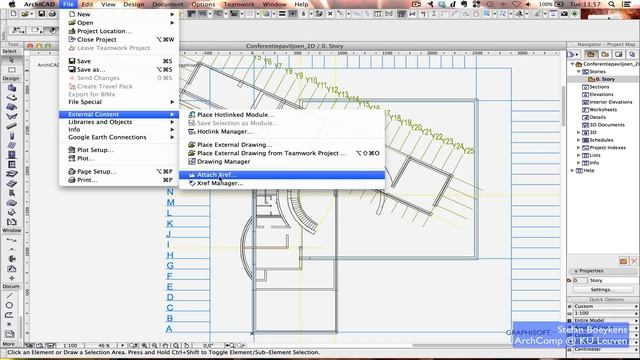The image size is (640, 360).
Task: Click the Print toolbar icon
Action: click(x=52, y=14)
